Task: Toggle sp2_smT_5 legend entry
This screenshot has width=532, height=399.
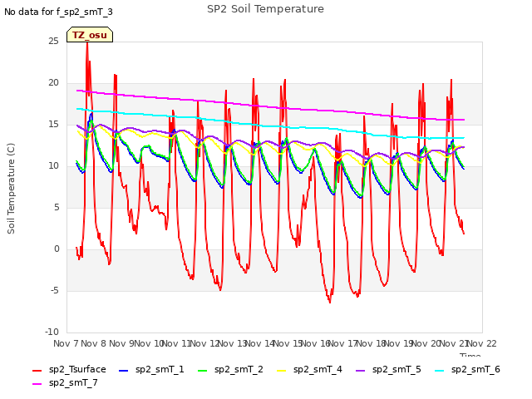Action: (388, 369)
